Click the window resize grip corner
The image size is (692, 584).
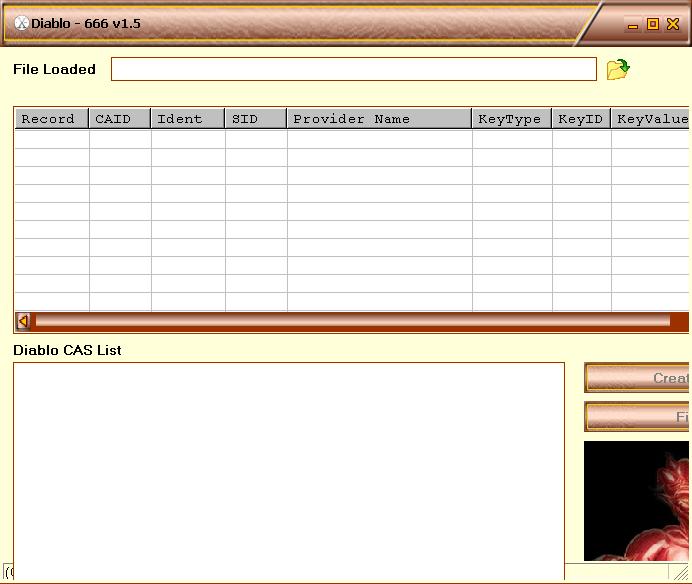click(680, 572)
